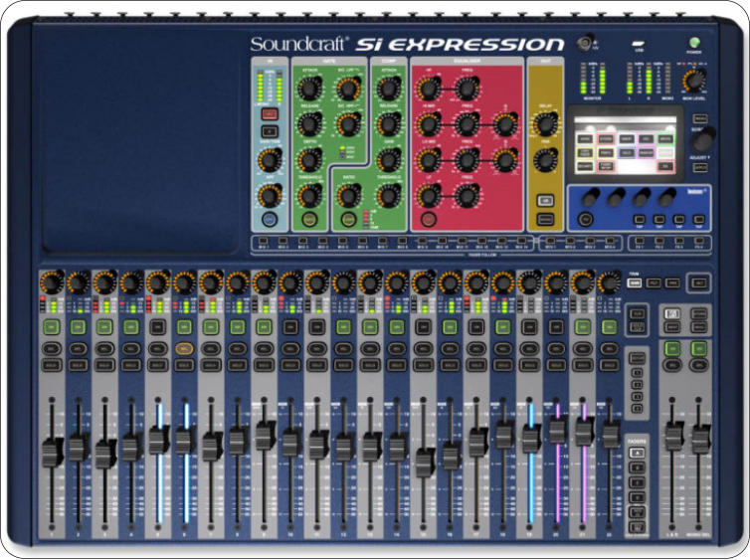Viewport: 750px width, 560px height.
Task: Click the Equaliser LF gain knob
Action: click(429, 196)
